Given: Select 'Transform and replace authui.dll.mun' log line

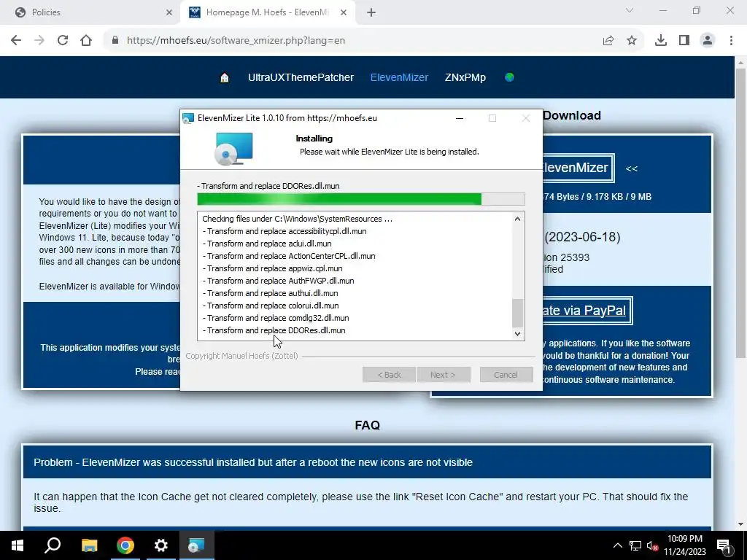Looking at the screenshot, I should (x=270, y=293).
